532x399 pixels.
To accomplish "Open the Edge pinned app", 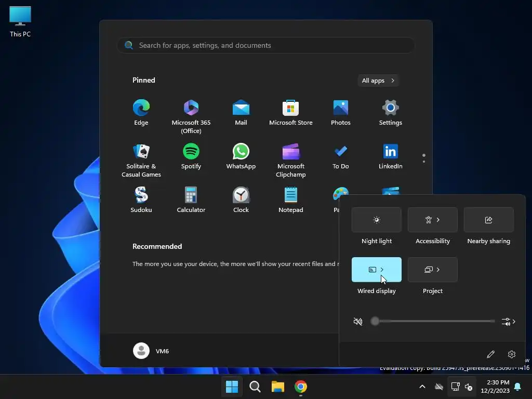I will click(x=141, y=113).
